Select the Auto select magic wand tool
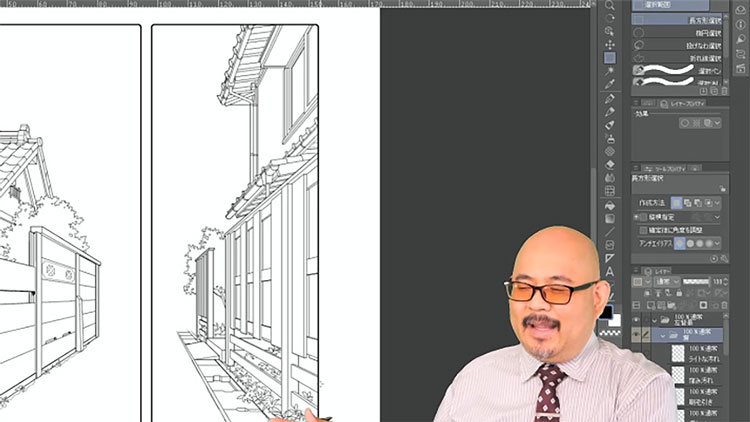The image size is (750, 422). coord(609,71)
